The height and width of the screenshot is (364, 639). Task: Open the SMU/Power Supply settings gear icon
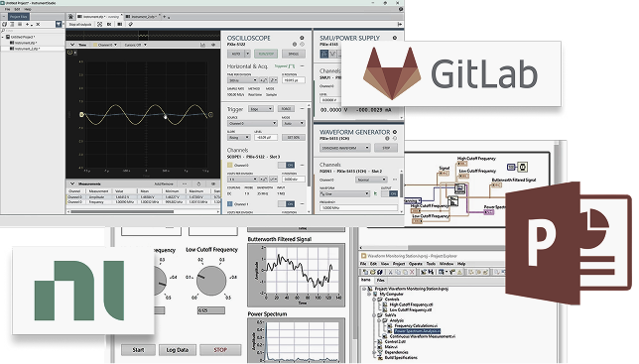click(x=395, y=38)
